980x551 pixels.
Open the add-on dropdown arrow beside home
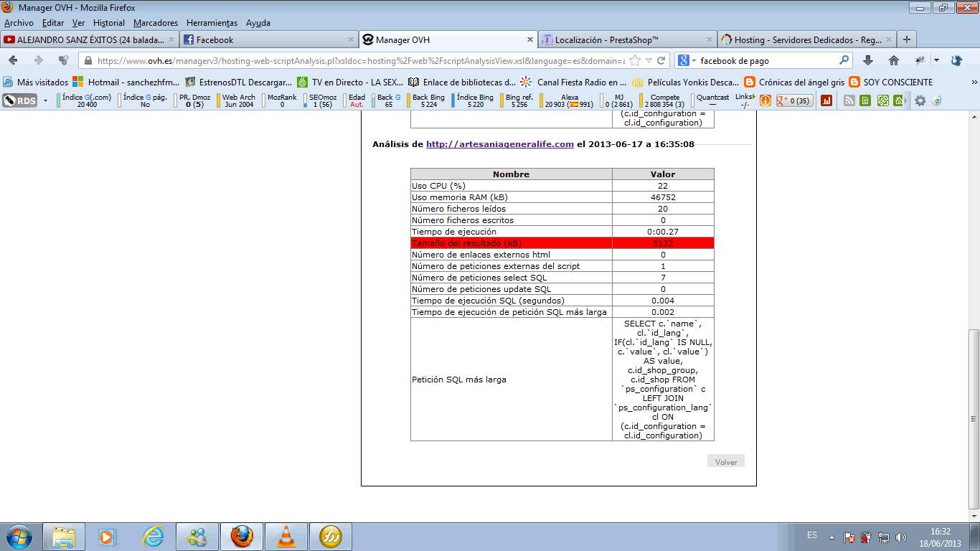click(936, 60)
